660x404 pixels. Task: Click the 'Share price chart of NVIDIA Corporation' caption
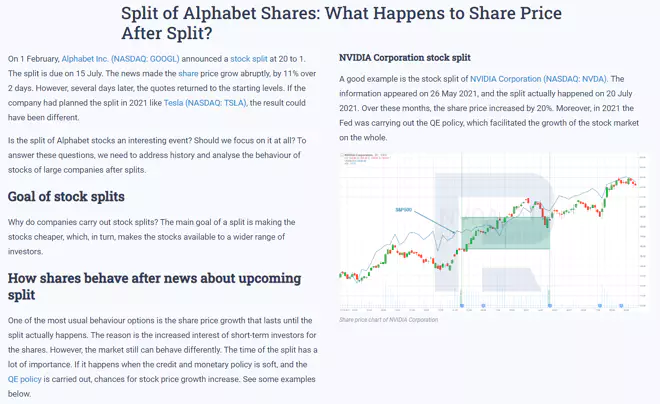389,320
